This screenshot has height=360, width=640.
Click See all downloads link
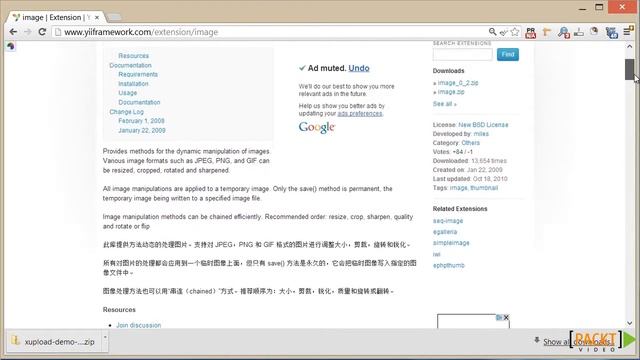pos(444,104)
